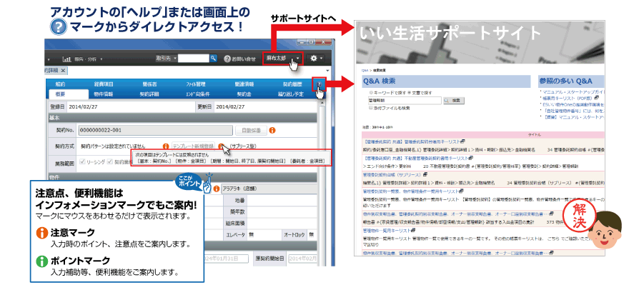Click the （サブリース型） label
Image resolution: width=644 pixels, height=285 pixels.
(x=243, y=146)
